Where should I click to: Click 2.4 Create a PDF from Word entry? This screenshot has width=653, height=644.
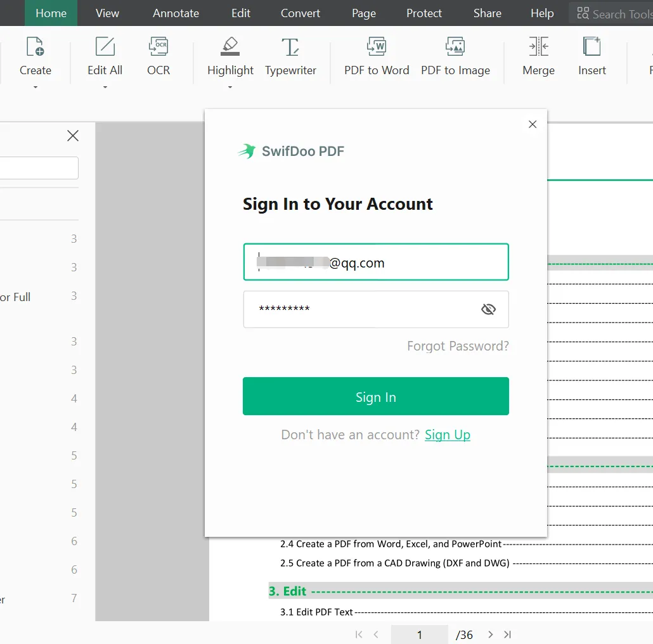click(391, 544)
